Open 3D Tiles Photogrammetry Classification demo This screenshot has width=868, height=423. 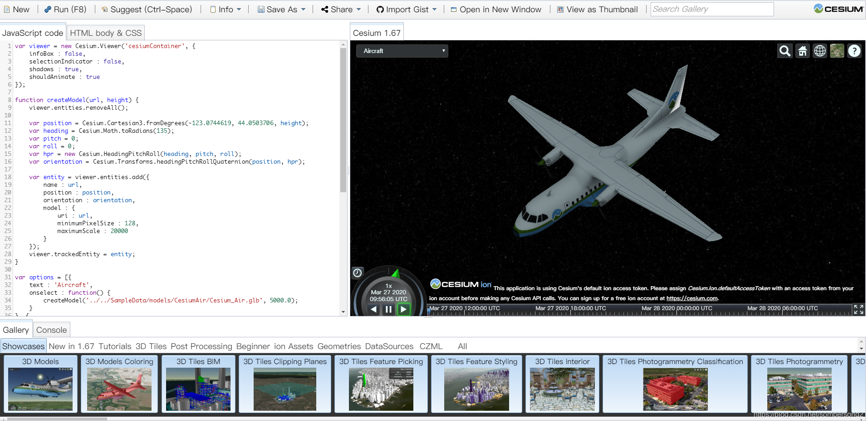pyautogui.click(x=675, y=384)
